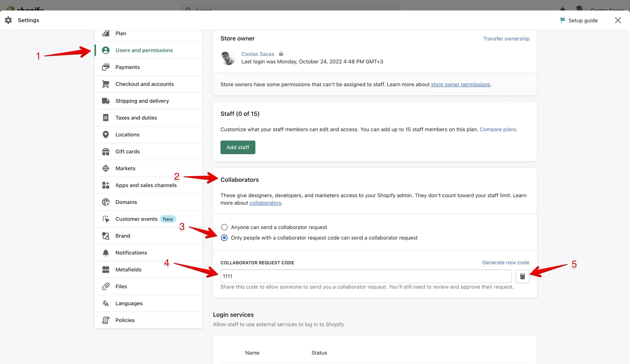The width and height of the screenshot is (630, 364).
Task: Open the Locations settings
Action: pos(149,134)
